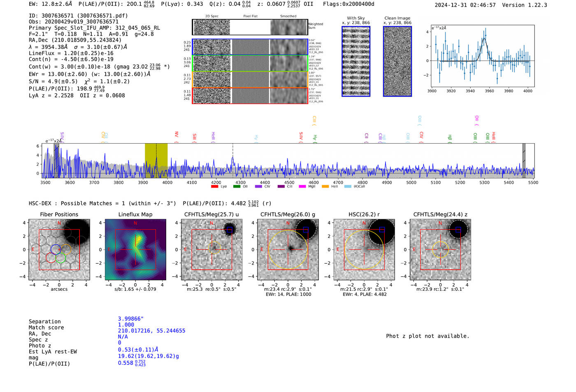Click the green fiber circle in Fiber Positions

pyautogui.click(x=61, y=258)
